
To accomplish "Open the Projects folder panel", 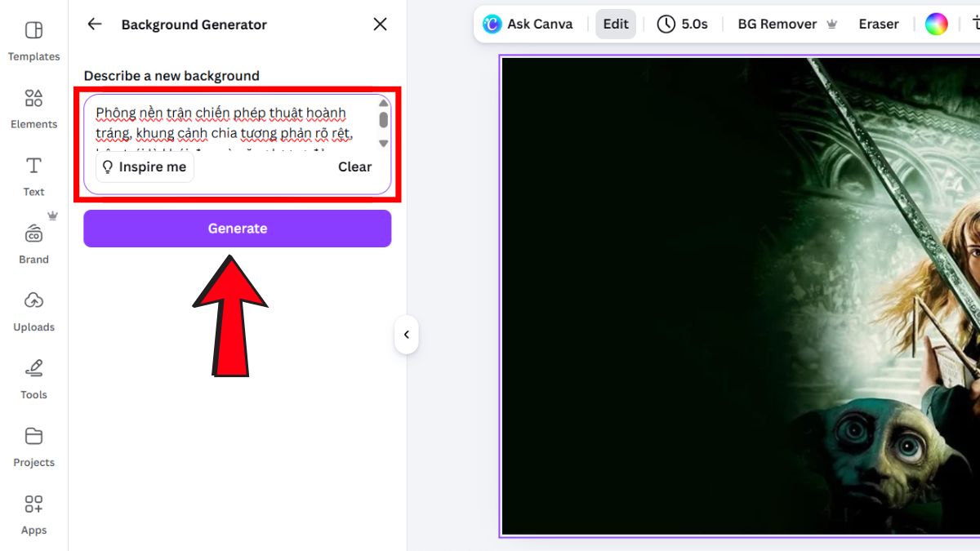I will point(33,447).
